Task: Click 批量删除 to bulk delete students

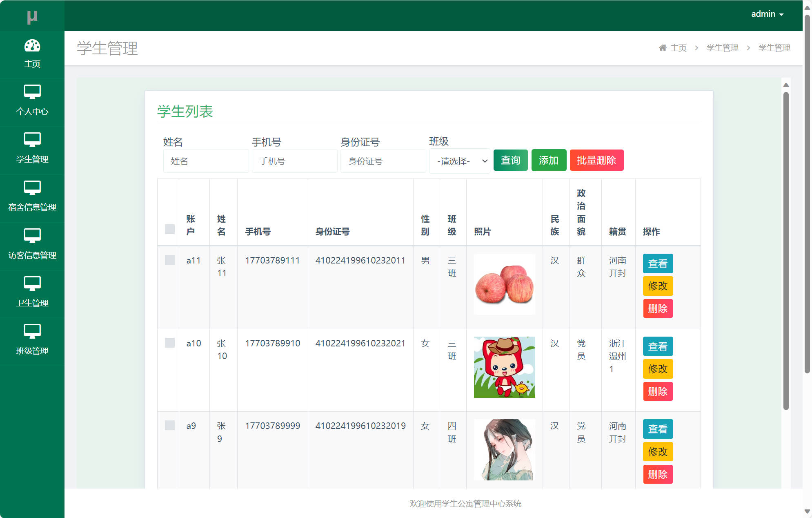Action: [596, 160]
